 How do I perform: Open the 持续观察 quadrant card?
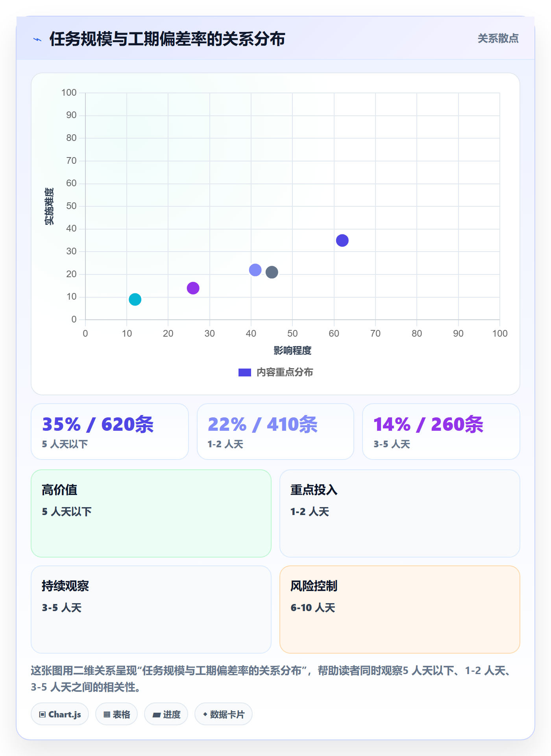pyautogui.click(x=151, y=610)
